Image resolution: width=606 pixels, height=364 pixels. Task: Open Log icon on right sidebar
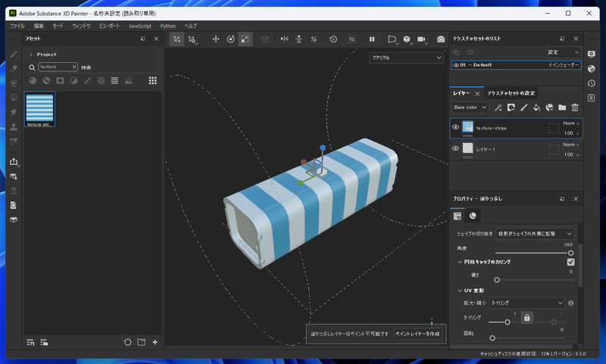tap(592, 98)
